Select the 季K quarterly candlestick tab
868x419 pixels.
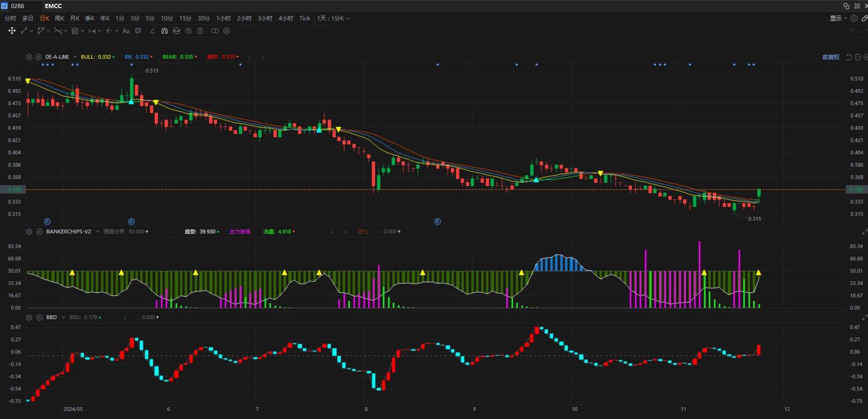click(x=90, y=18)
